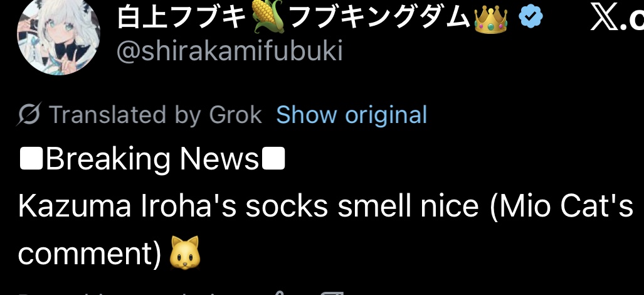Viewport: 644px width, 295px height.
Task: Click the crown emoji in display name
Action: click(491, 17)
